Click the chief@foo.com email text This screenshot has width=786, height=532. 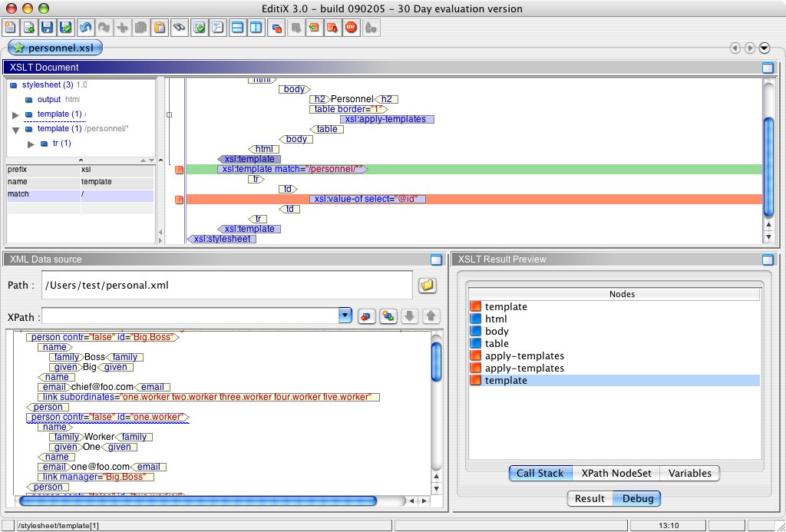click(x=102, y=387)
